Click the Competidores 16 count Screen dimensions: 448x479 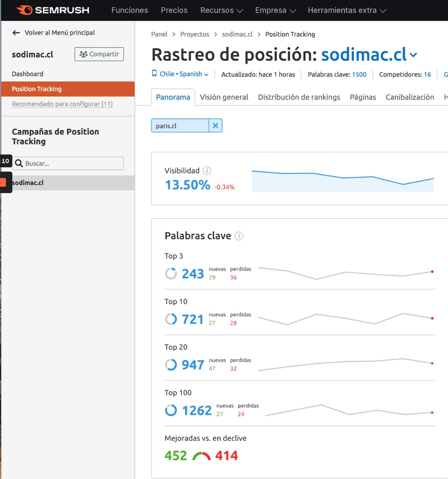[427, 74]
